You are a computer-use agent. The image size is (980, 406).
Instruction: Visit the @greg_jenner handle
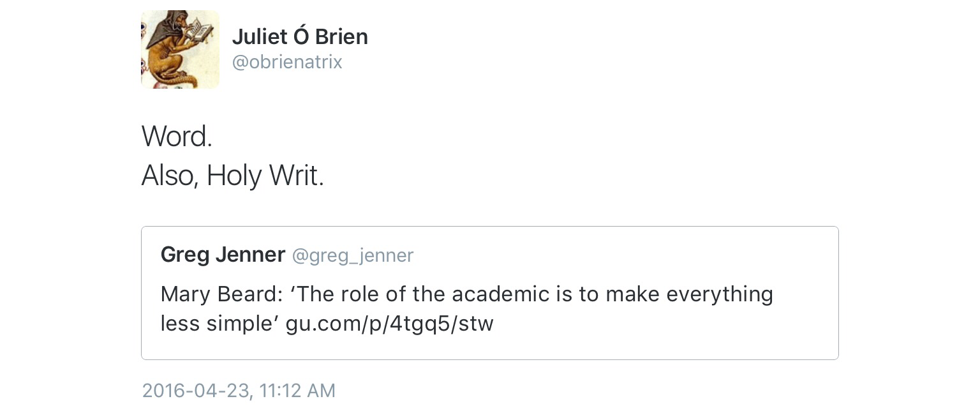tap(353, 255)
